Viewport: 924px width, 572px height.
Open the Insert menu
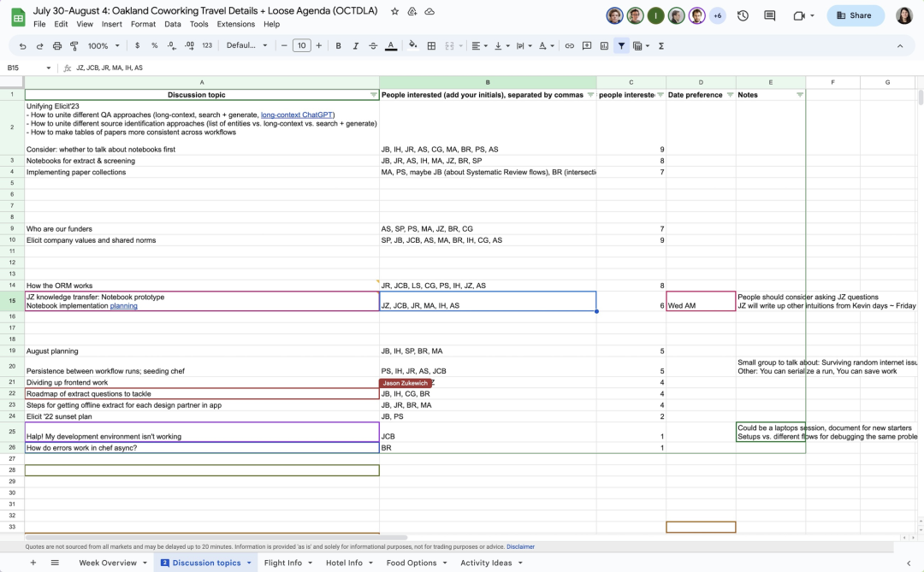(x=111, y=24)
